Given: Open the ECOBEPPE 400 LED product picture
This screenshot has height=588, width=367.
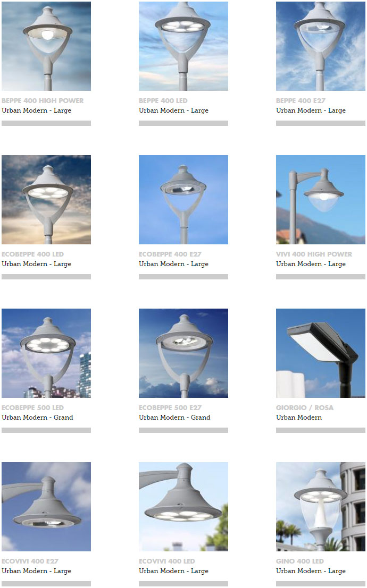Looking at the screenshot, I should (46, 200).
